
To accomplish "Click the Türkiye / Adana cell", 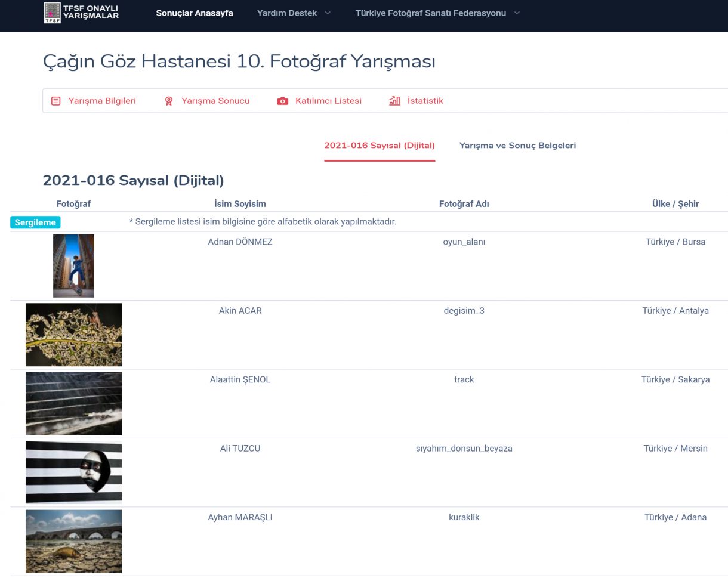I will (x=675, y=517).
